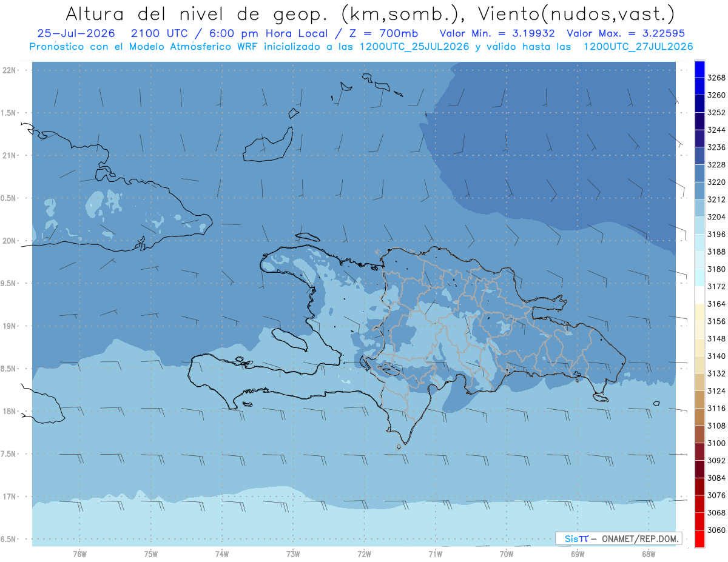Click the '1200UTC_25JUL2026' initialization timestamp

coord(414,47)
